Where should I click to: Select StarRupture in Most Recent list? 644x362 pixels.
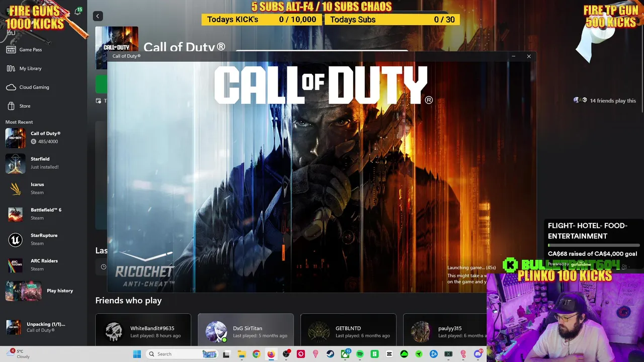43,239
